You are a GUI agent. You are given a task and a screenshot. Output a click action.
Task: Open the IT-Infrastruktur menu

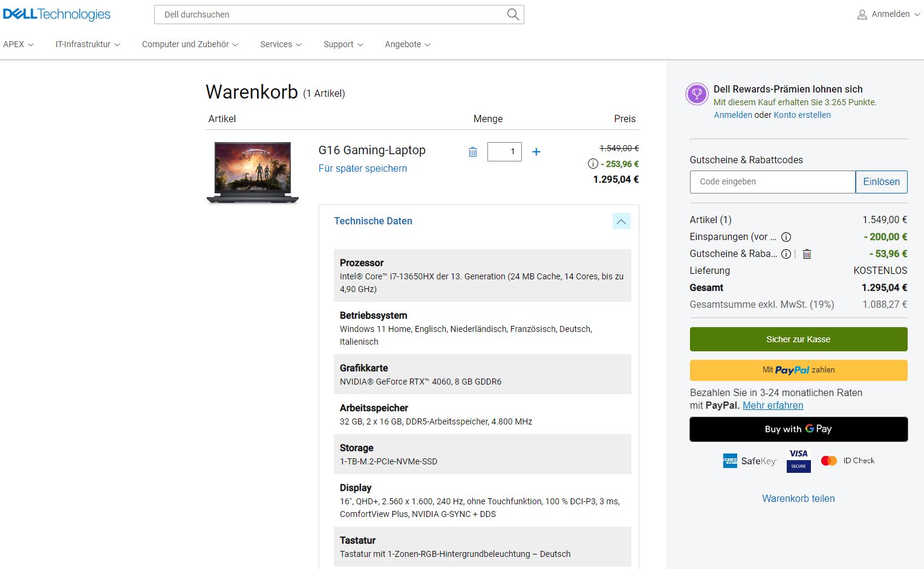click(88, 44)
